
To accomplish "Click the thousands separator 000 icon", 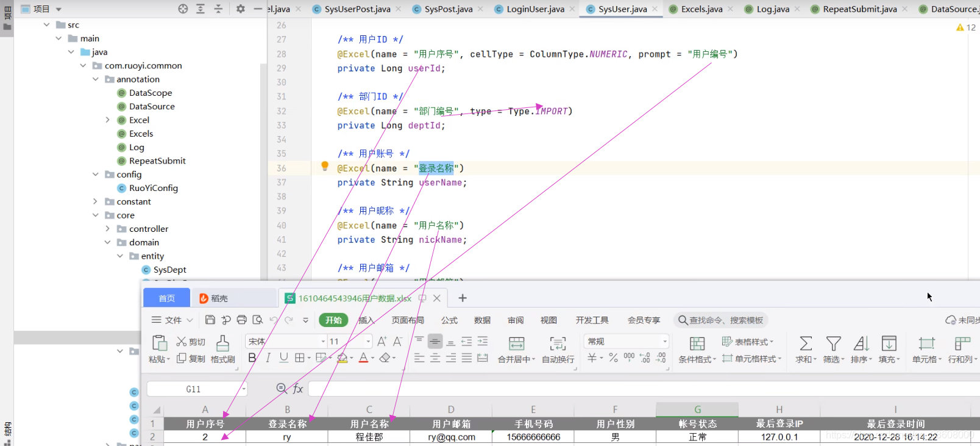I will tap(629, 357).
